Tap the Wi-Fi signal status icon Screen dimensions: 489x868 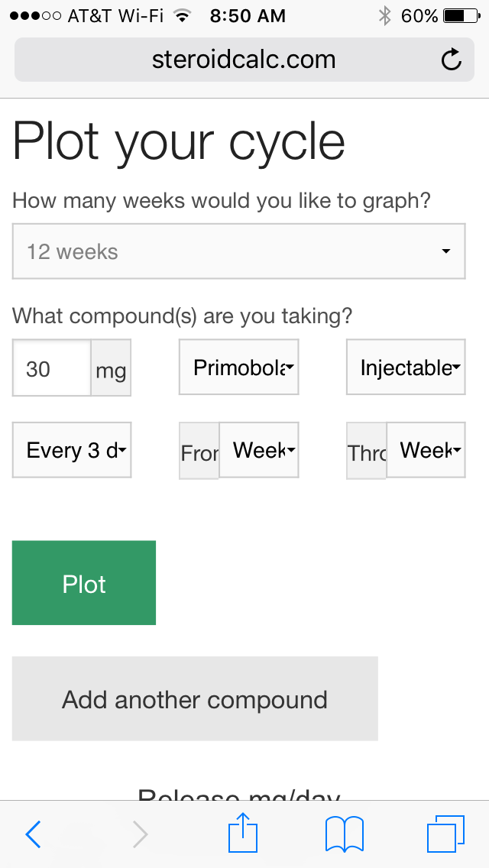pyautogui.click(x=182, y=16)
